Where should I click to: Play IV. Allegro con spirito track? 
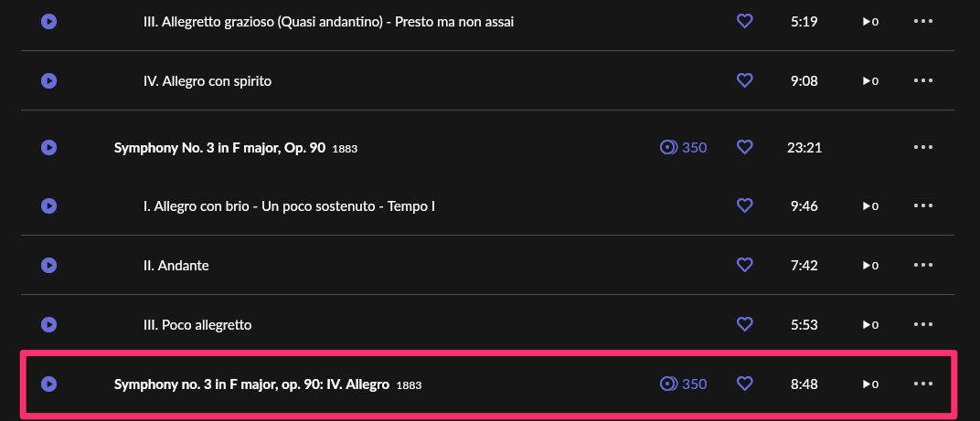pyautogui.click(x=48, y=81)
